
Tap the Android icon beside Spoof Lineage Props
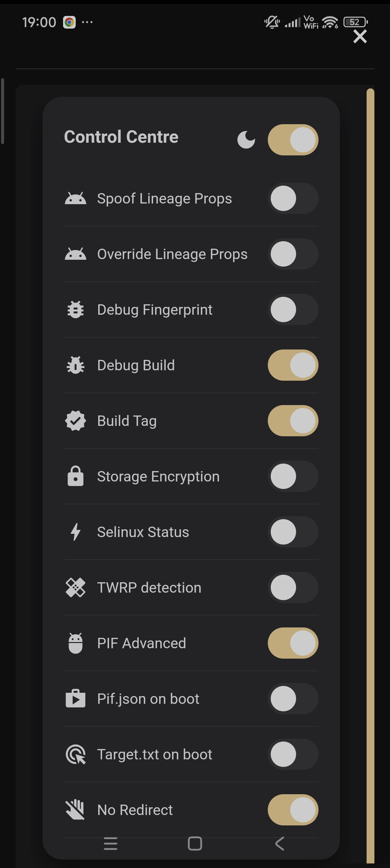pos(75,198)
